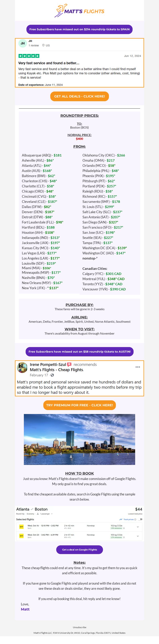The image size is (159, 644).
Task: Click the Atlanta (ATL) $44 fare
Action: (x=36, y=165)
